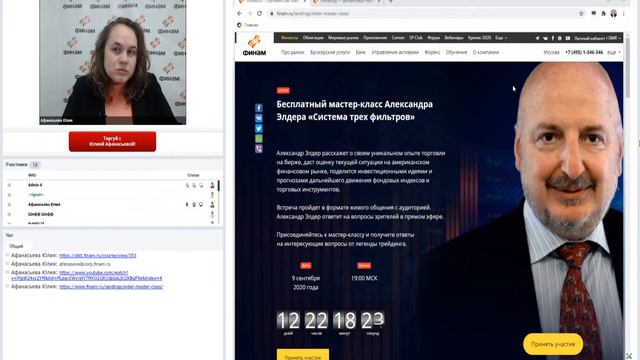This screenshot has height=360, width=640.
Task: Click the Финам logo
Action: click(254, 45)
